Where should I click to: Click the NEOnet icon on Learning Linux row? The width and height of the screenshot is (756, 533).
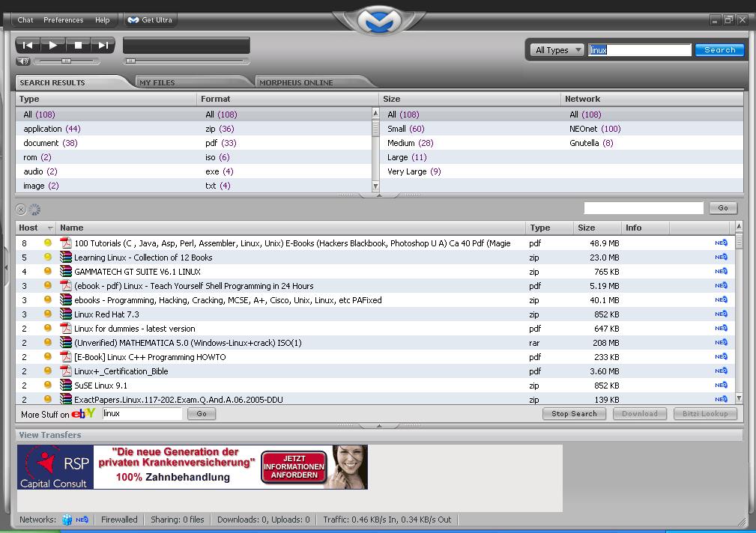click(721, 258)
